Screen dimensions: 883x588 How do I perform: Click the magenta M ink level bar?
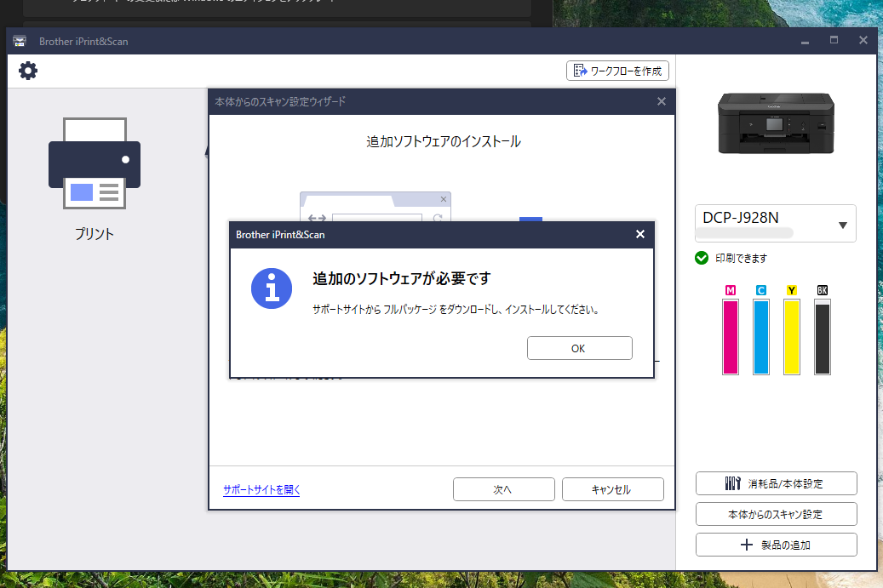click(x=731, y=336)
